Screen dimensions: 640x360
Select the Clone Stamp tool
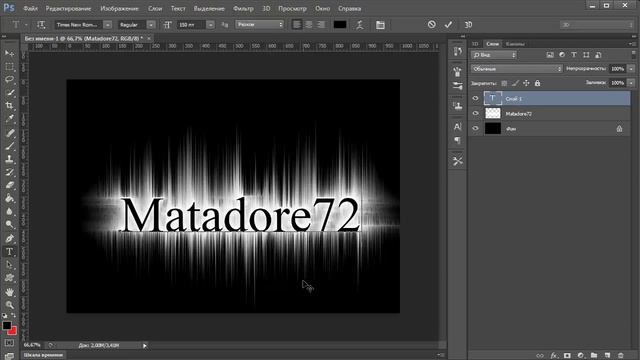click(x=9, y=159)
